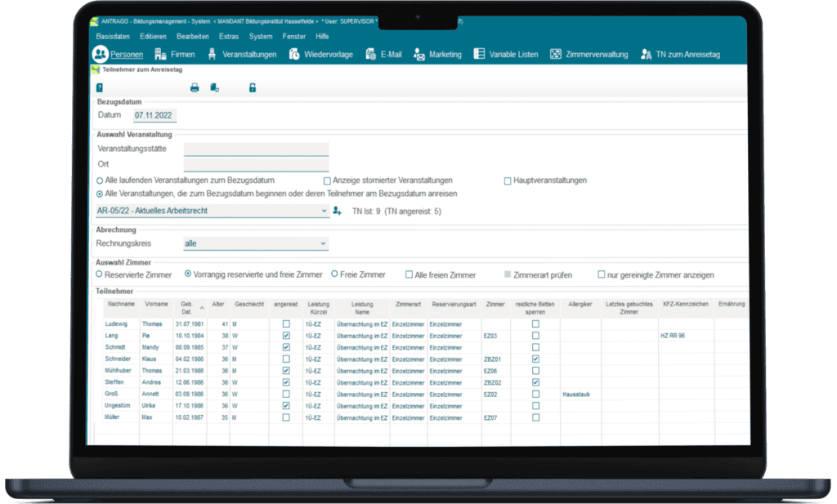Open the System menu
Viewport: 837px width, 504px height.
click(261, 36)
